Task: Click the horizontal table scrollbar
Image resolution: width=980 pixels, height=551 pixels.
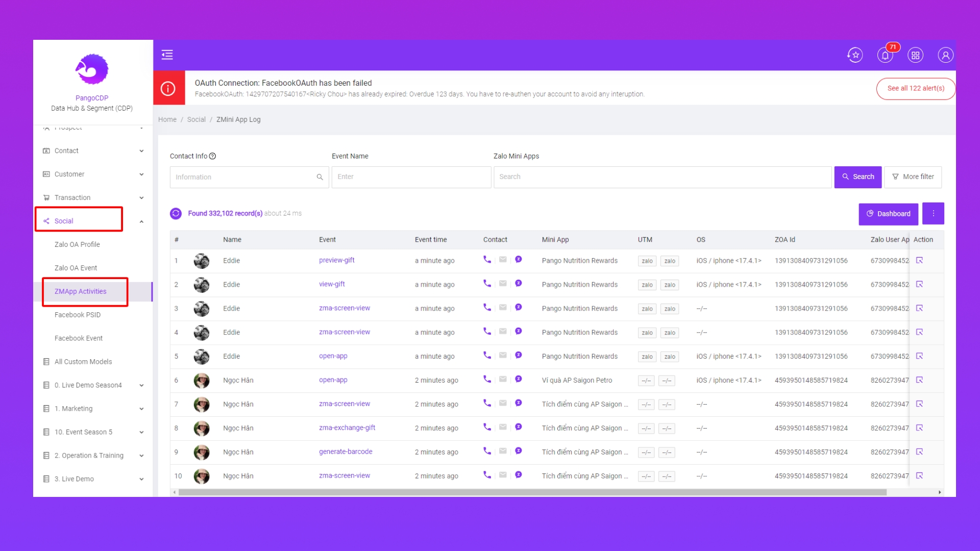Action: (x=532, y=492)
